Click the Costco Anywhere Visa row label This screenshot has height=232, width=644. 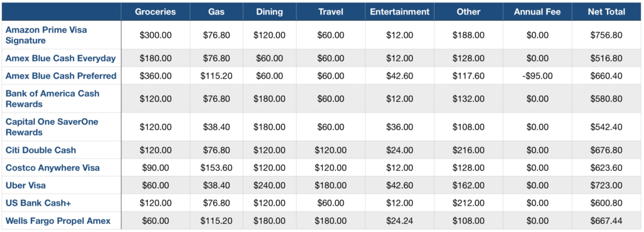53,168
